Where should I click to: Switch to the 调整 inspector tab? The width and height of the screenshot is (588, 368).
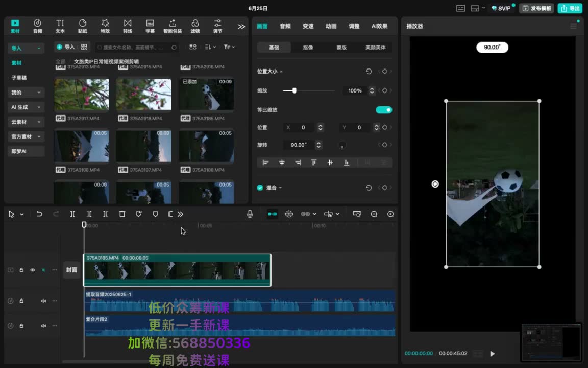pyautogui.click(x=354, y=26)
